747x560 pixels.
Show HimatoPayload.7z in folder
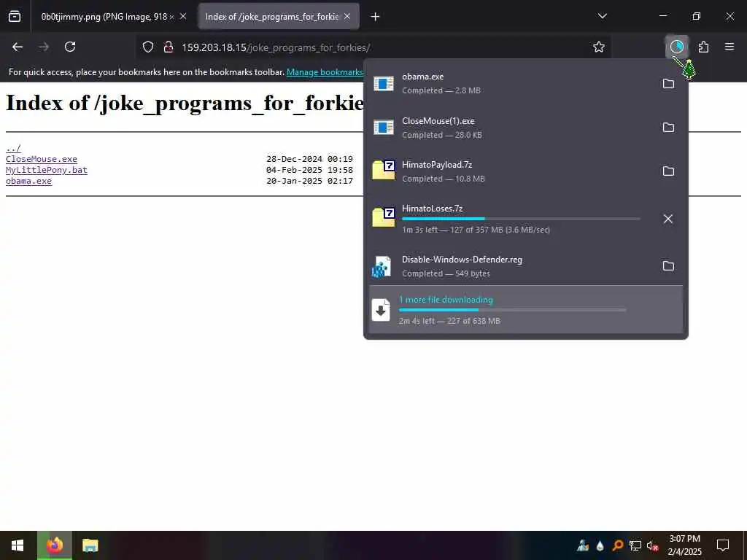tap(668, 171)
